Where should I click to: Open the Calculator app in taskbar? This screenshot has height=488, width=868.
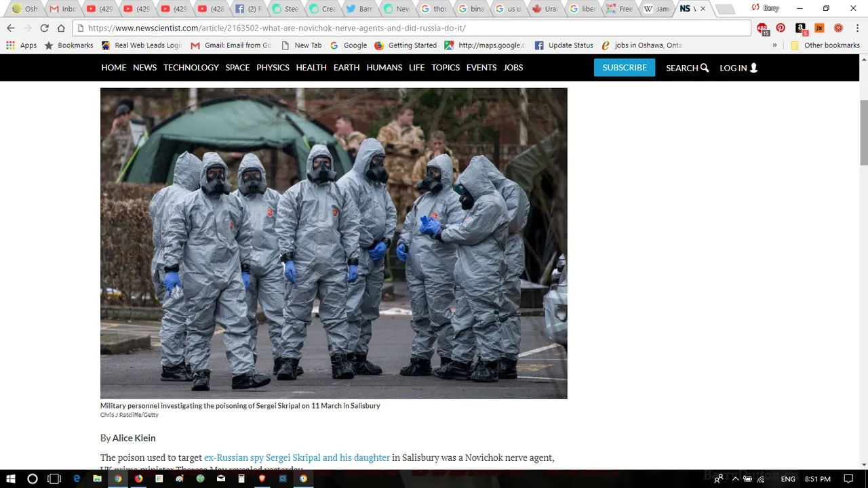click(241, 479)
